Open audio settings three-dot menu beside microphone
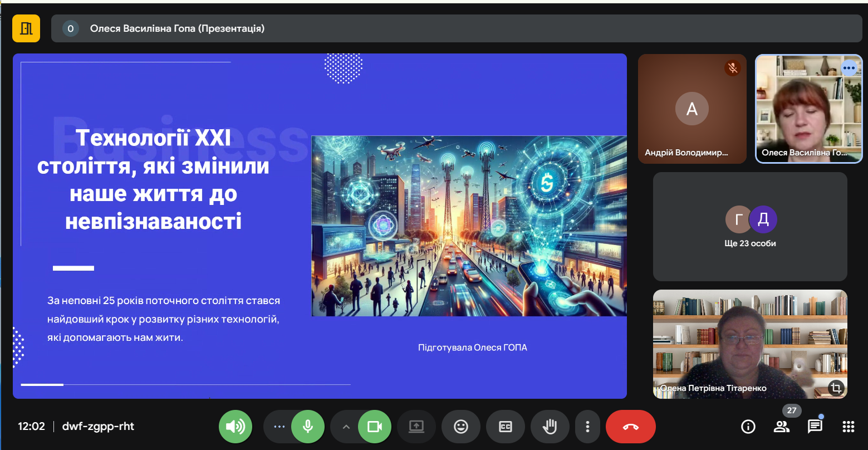 (x=279, y=427)
